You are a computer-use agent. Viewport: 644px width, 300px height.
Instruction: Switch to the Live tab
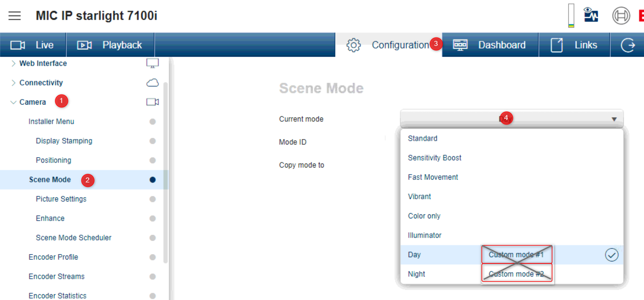pyautogui.click(x=33, y=45)
